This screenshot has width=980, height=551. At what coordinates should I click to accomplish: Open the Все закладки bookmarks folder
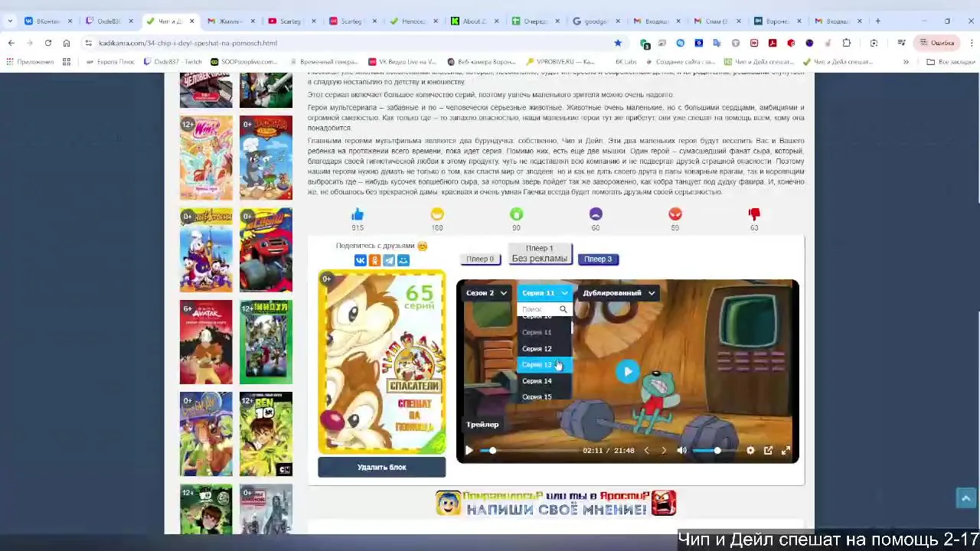950,62
